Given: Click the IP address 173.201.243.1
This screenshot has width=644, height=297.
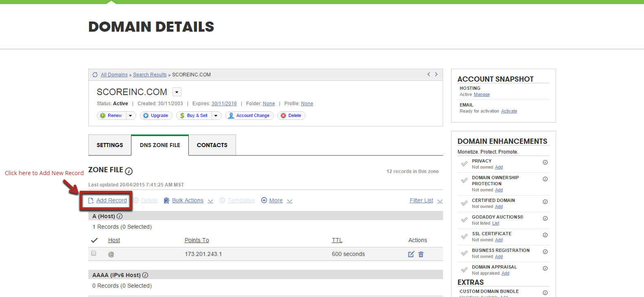Looking at the screenshot, I should pyautogui.click(x=203, y=254).
